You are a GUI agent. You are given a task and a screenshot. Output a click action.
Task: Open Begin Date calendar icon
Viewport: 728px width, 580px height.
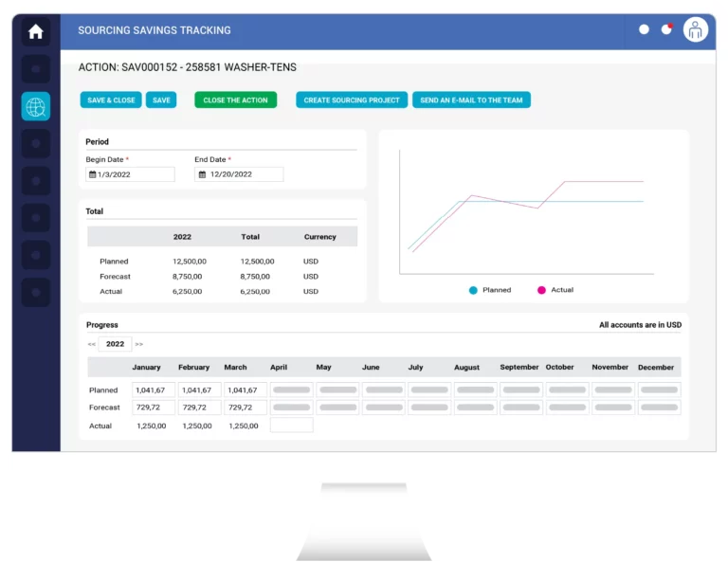[92, 174]
